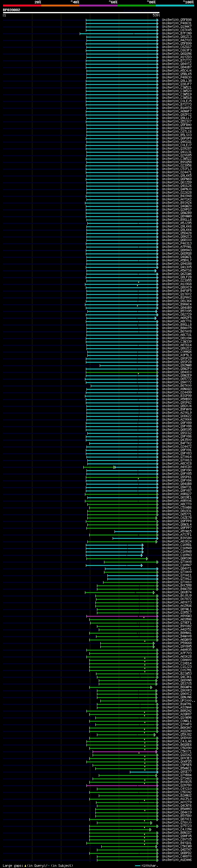The width and height of the screenshot is (197, 868).
Task: Click the purple ~60% identity legend segment
Action: point(99,6)
